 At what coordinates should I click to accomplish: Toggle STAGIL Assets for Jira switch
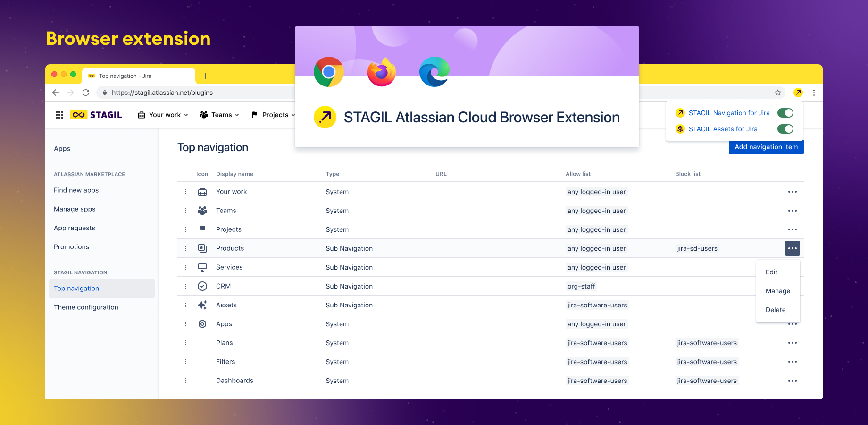pyautogui.click(x=785, y=129)
